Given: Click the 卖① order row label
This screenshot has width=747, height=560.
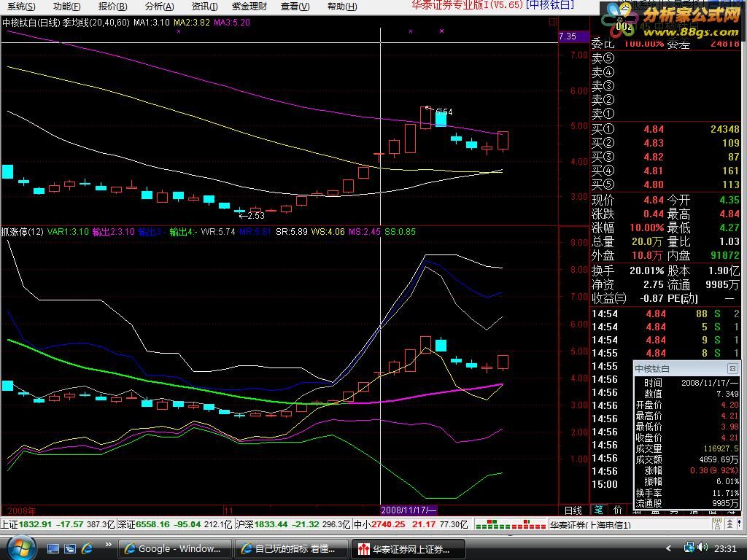Looking at the screenshot, I should click(x=603, y=114).
